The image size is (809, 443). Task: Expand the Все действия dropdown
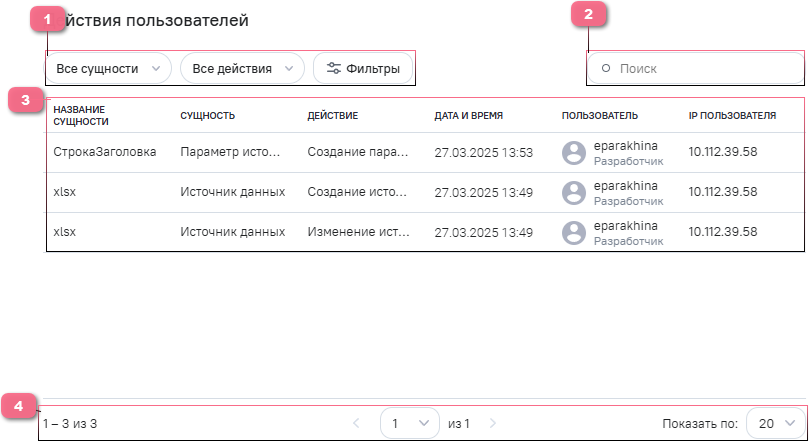242,69
